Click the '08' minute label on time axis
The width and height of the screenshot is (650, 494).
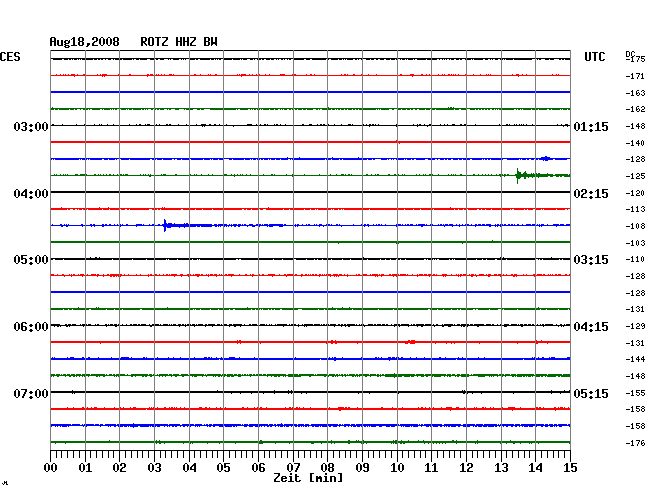(x=327, y=468)
